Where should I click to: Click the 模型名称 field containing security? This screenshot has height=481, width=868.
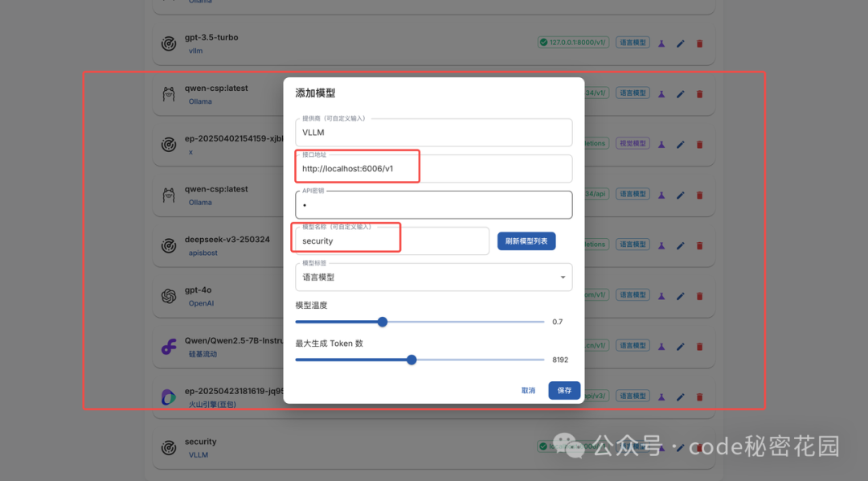(x=392, y=241)
